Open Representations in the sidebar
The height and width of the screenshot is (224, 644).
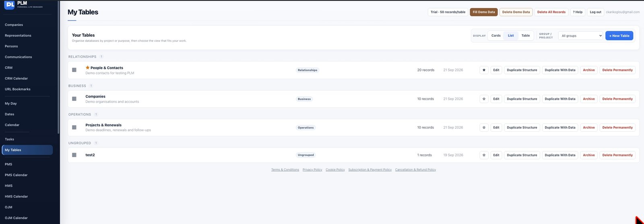coord(18,35)
